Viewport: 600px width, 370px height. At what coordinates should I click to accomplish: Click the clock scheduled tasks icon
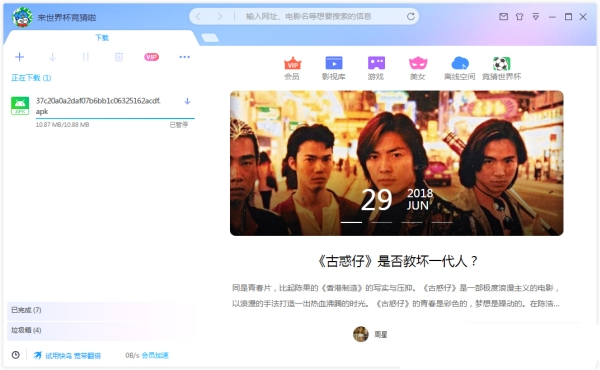[16, 355]
